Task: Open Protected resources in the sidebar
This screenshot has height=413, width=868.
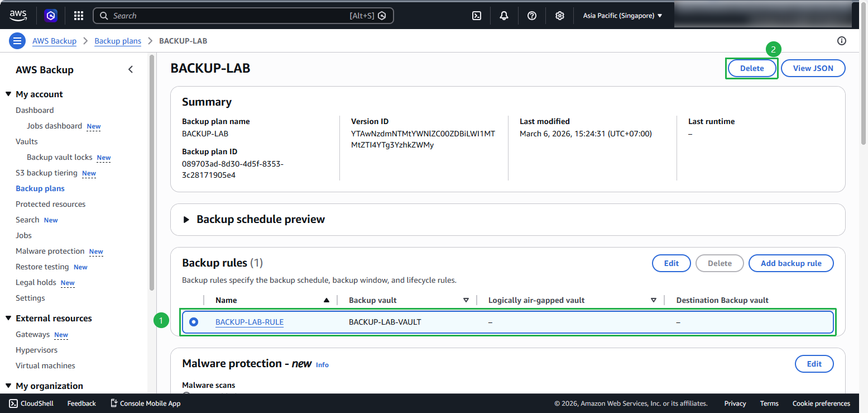Action: point(51,205)
